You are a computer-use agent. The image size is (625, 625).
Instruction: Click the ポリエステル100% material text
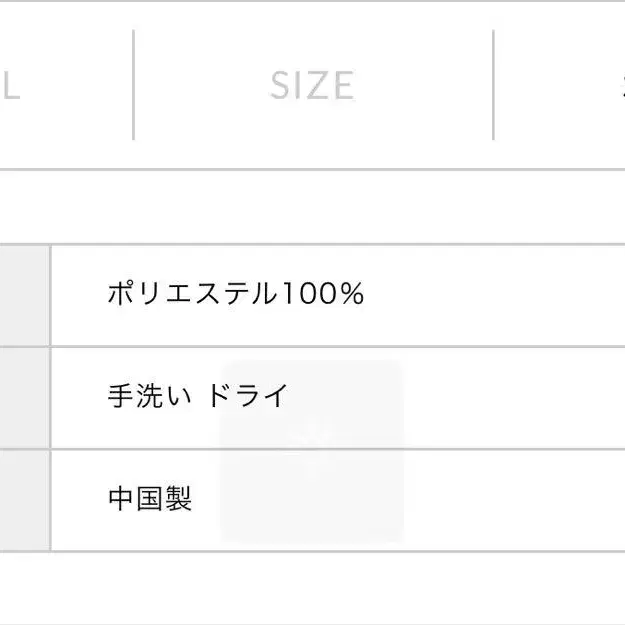pos(235,294)
